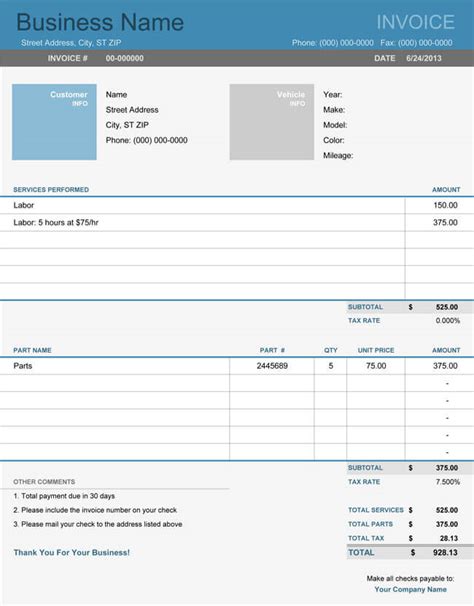474x606 pixels.
Task: Select comment about including invoice number on check
Action: click(x=95, y=510)
